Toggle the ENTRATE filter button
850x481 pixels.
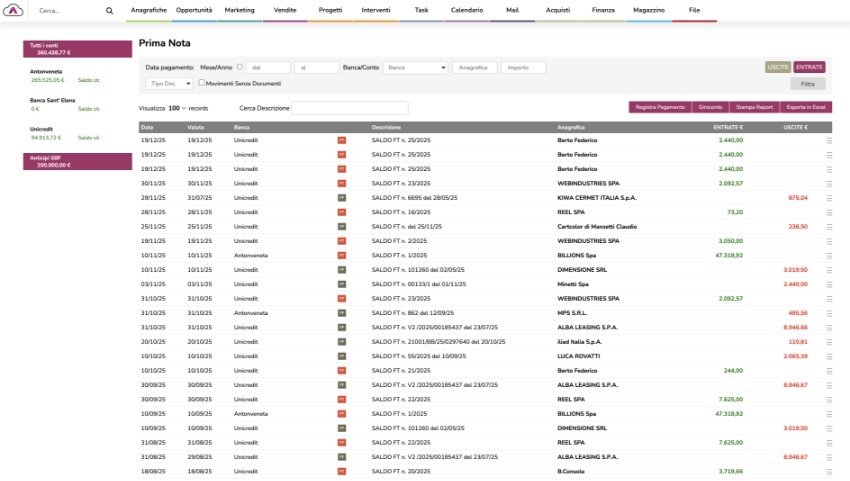[810, 67]
